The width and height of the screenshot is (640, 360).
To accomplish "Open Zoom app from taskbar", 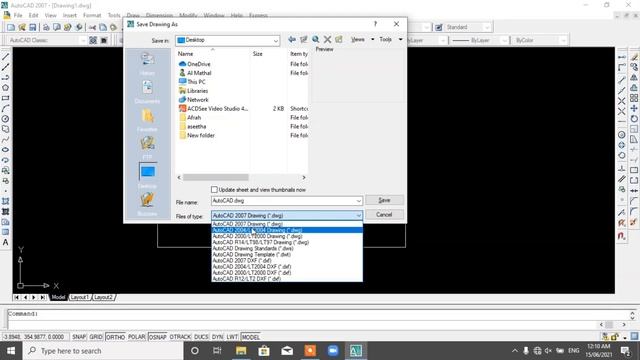I will click(x=333, y=351).
